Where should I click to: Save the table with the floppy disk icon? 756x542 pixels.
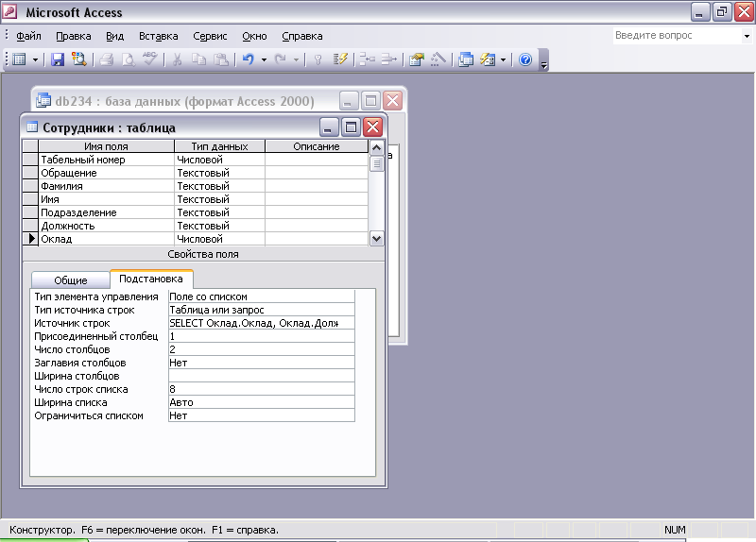point(58,59)
